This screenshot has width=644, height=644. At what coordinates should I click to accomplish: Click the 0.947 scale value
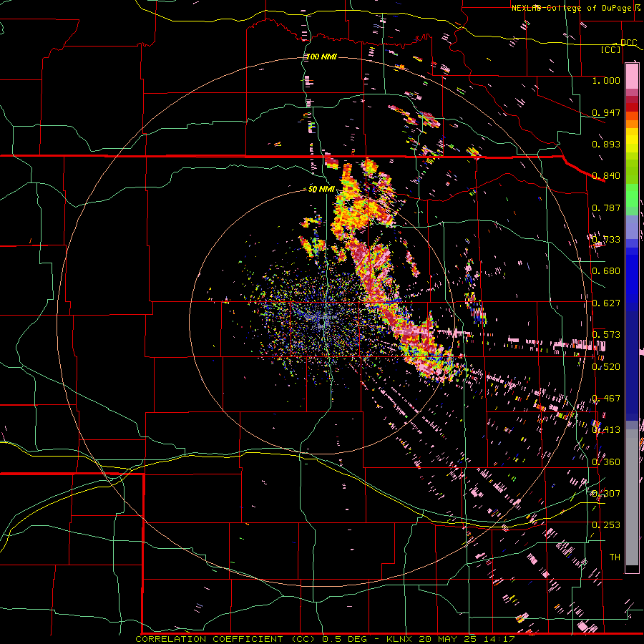(606, 112)
